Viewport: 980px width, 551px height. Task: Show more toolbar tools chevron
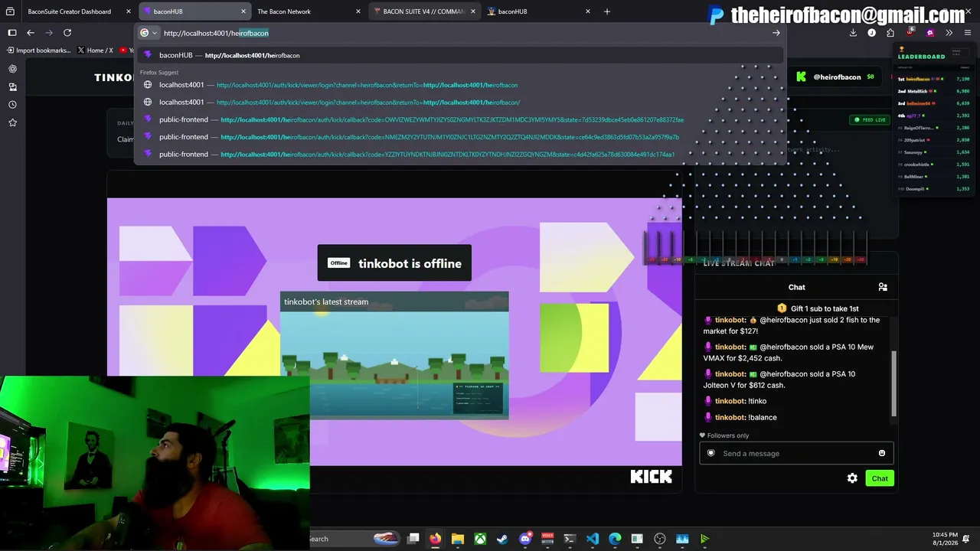(x=949, y=33)
